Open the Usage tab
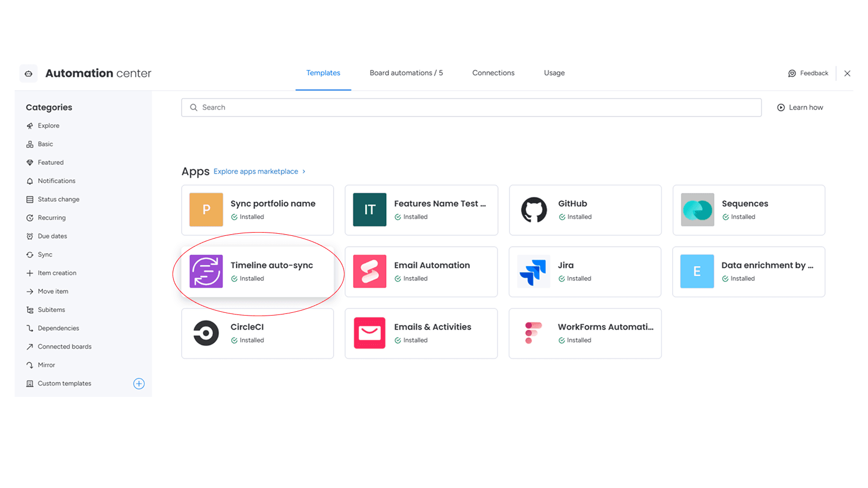868x488 pixels. [x=553, y=73]
